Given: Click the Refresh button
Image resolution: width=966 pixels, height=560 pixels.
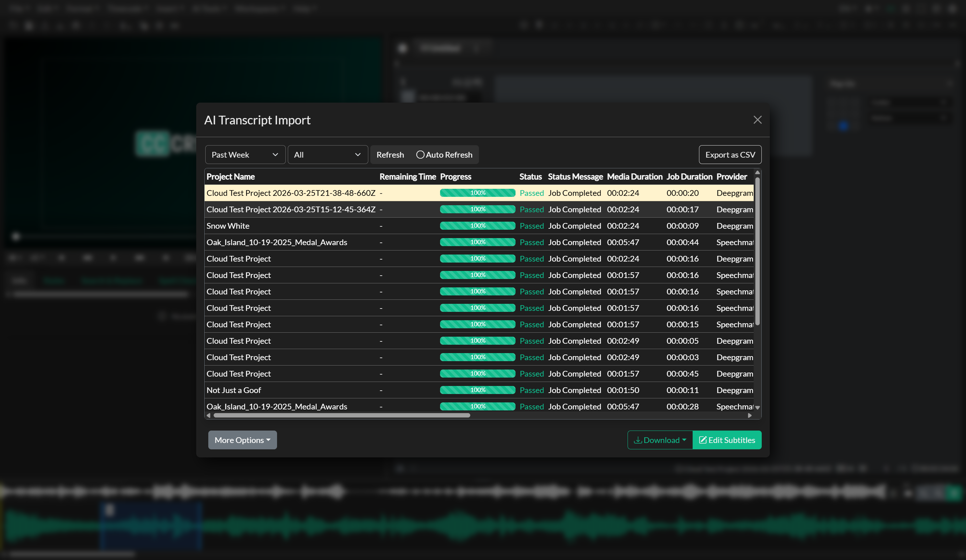Looking at the screenshot, I should point(390,155).
